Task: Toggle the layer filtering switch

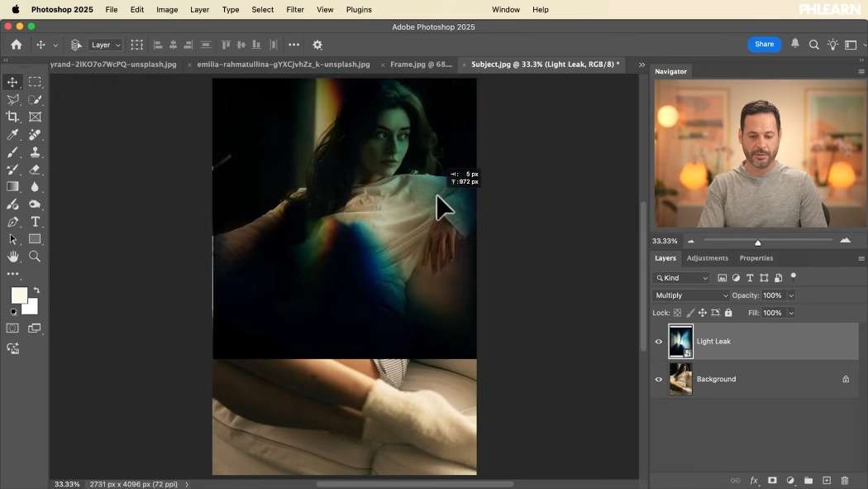Action: (794, 276)
